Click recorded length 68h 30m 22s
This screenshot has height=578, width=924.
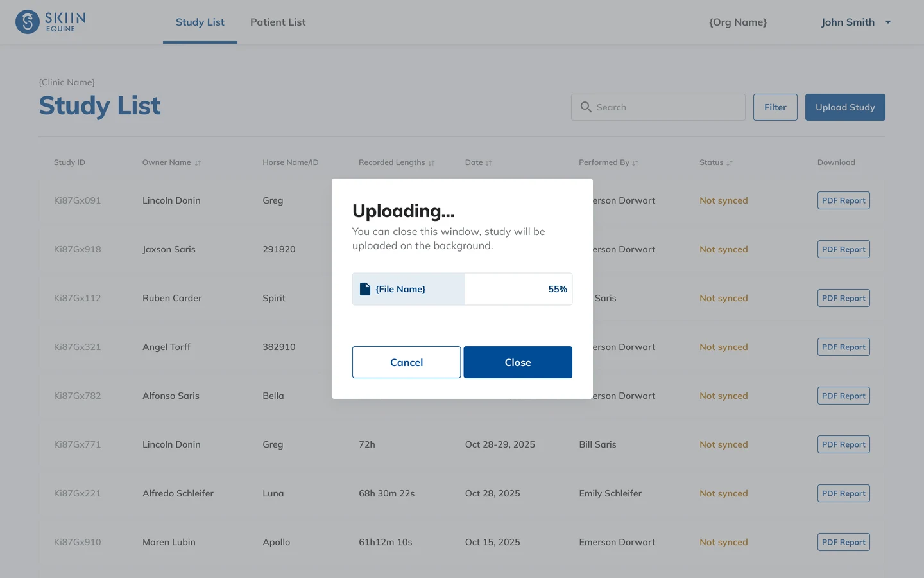click(x=386, y=493)
